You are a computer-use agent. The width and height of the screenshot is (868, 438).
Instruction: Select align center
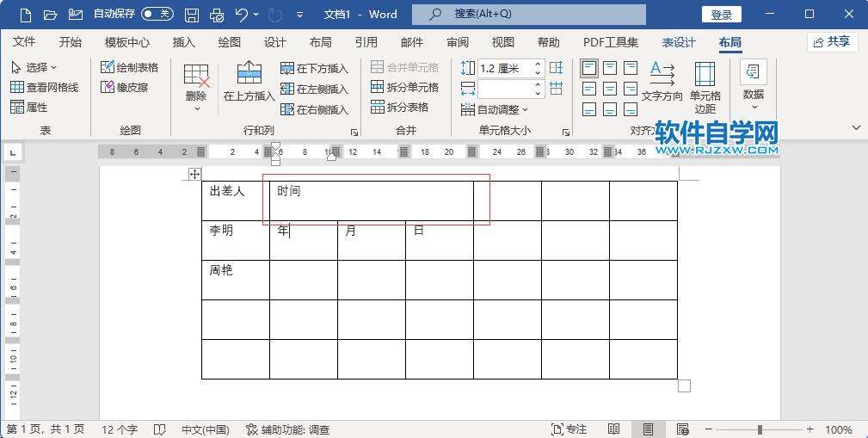610,89
